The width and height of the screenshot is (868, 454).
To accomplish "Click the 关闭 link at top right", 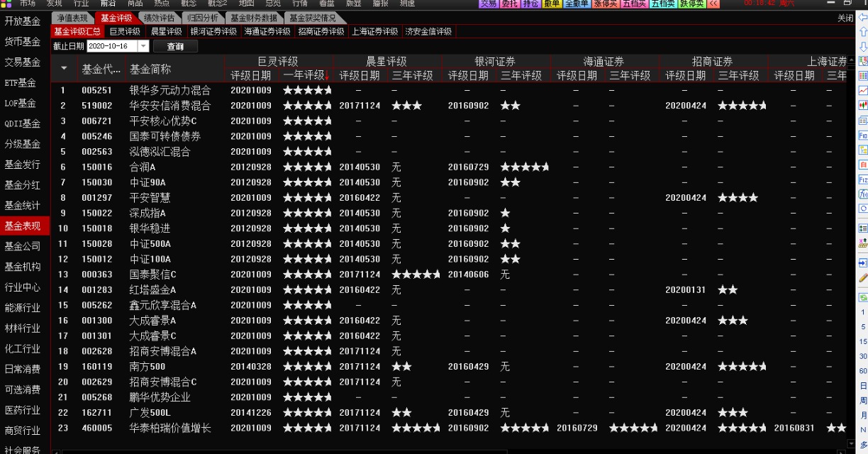I will (845, 18).
